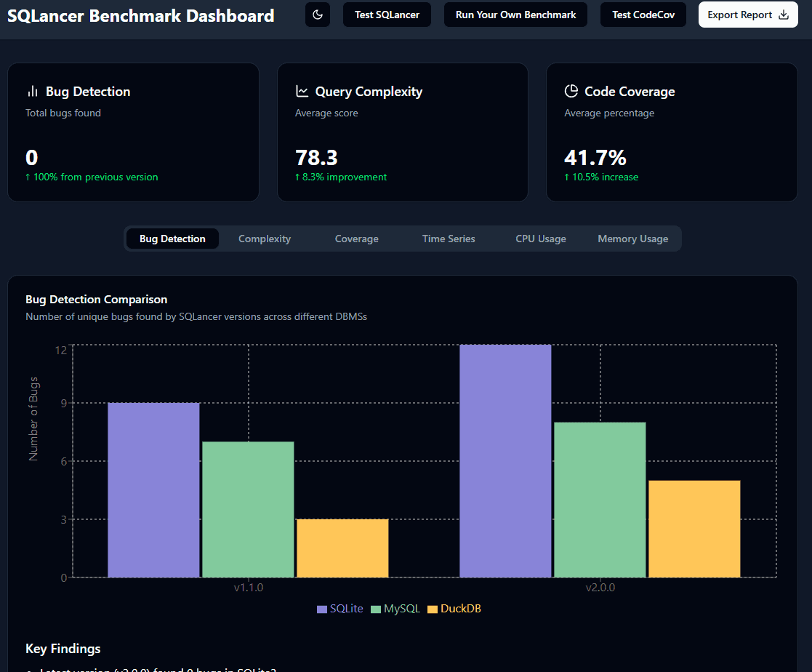Click the SQLite legend label
The height and width of the screenshot is (672, 812).
(x=347, y=609)
